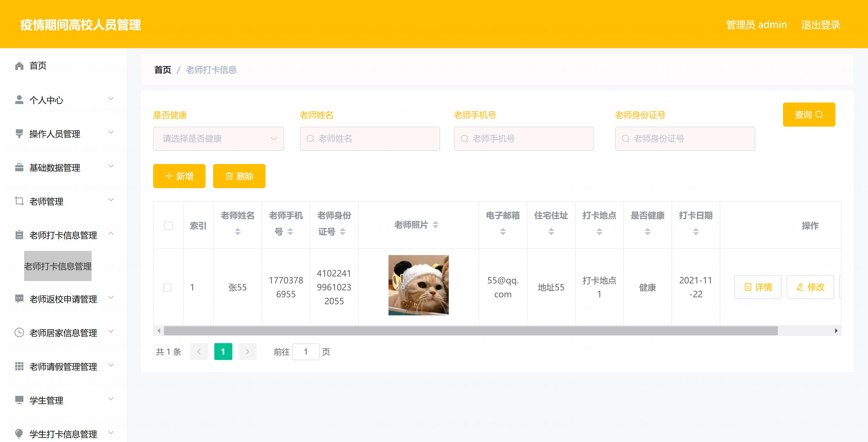868x442 pixels.
Task: Click the 查询 search button
Action: pos(809,115)
